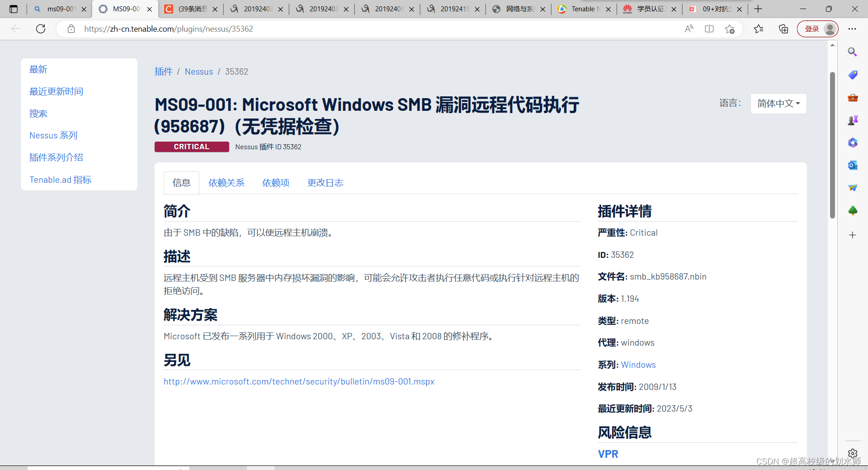This screenshot has width=868, height=470.
Task: Open sidebar settings gear icon
Action: pos(853,453)
